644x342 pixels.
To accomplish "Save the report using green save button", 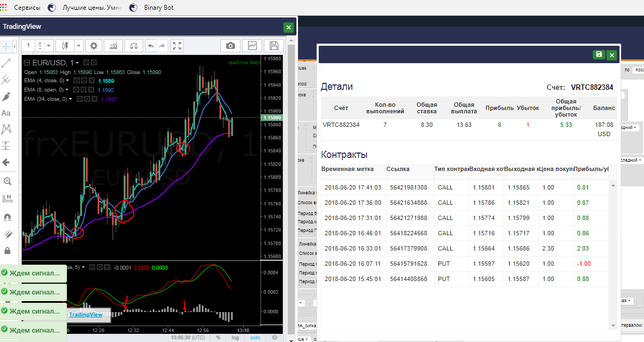I will [599, 54].
